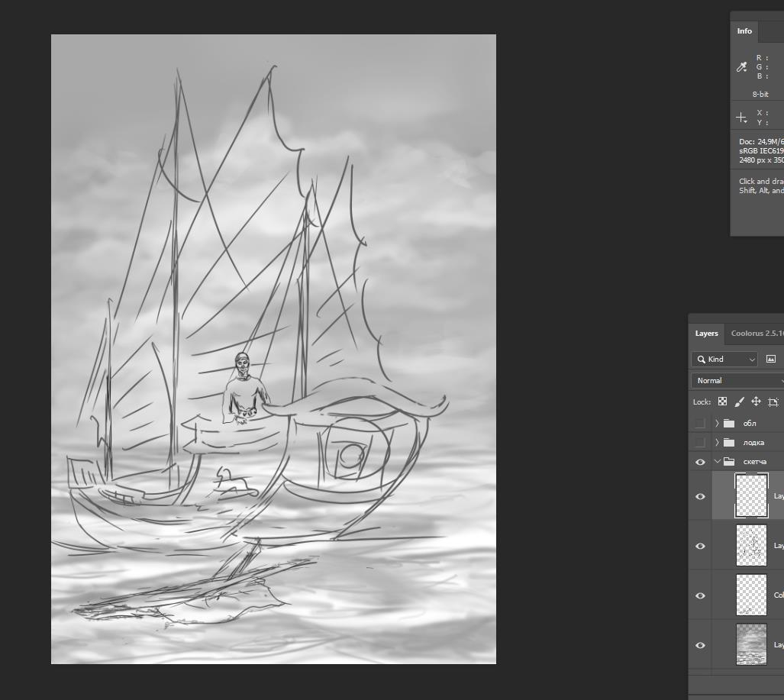Click the Lock transparent pixels icon

point(722,402)
